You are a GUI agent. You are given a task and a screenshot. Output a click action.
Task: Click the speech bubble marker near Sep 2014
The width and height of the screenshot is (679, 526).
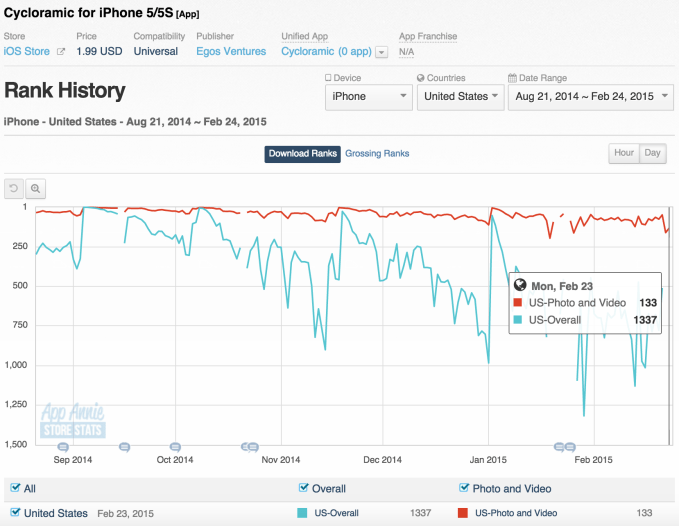63,446
